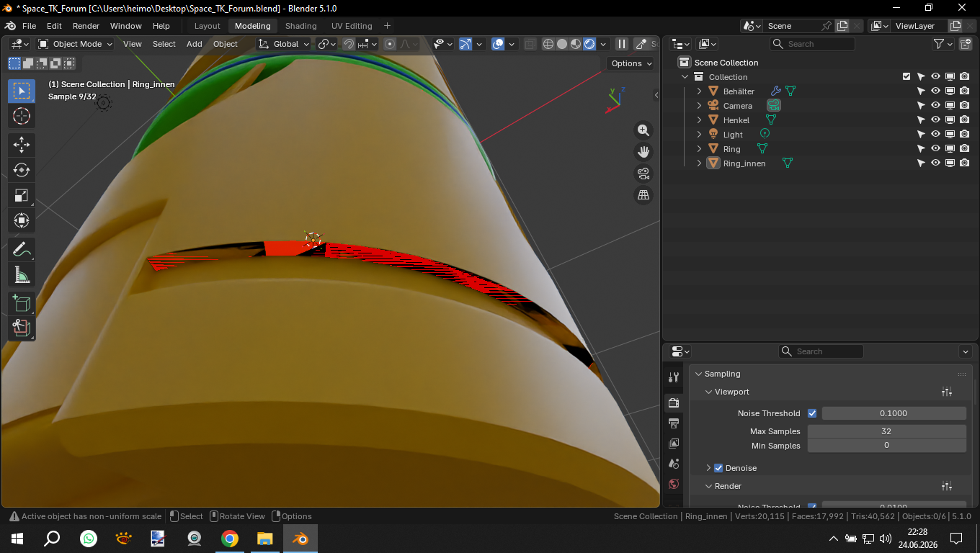Open the Object Mode dropdown
Image resolution: width=980 pixels, height=553 pixels.
click(75, 44)
